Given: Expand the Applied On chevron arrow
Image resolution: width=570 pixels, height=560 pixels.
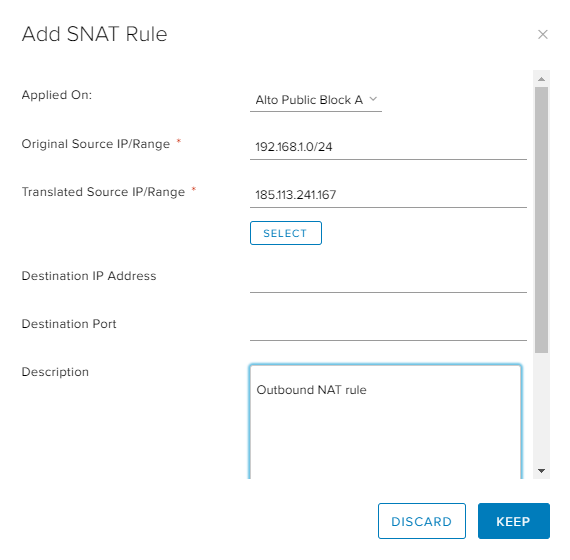Looking at the screenshot, I should 373,99.
